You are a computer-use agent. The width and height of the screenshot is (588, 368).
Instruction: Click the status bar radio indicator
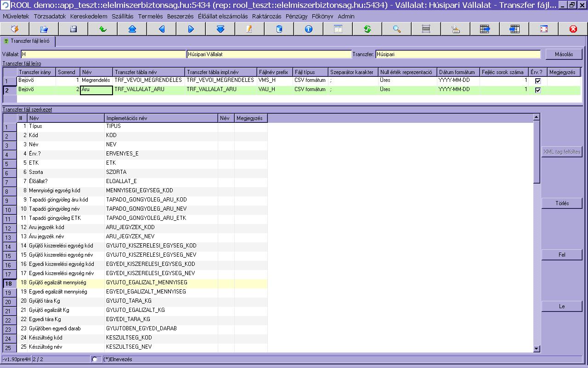coord(95,359)
